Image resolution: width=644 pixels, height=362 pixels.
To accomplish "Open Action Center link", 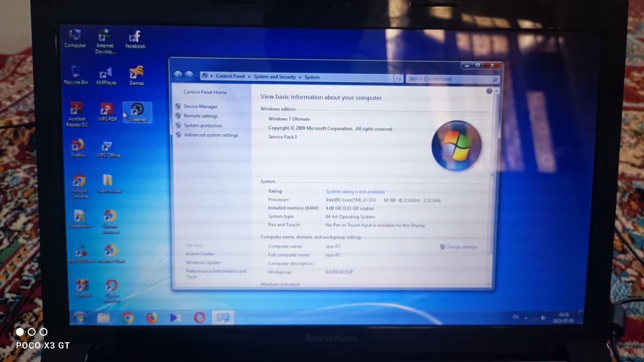I will [x=200, y=254].
